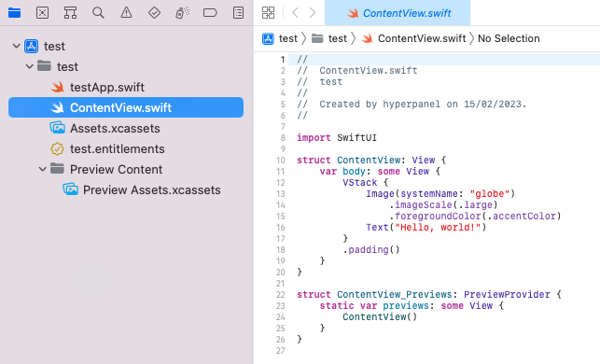Image resolution: width=600 pixels, height=364 pixels.
Task: Click SwiftUI on line 8
Action: [x=356, y=137]
